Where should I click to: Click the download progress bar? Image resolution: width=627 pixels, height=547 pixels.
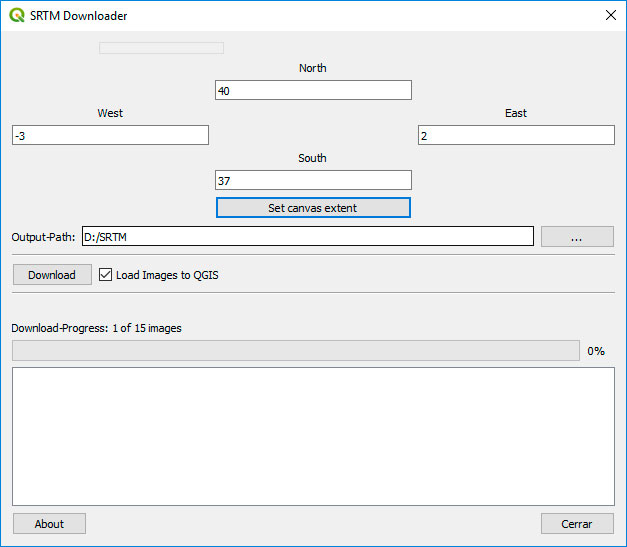click(x=296, y=351)
